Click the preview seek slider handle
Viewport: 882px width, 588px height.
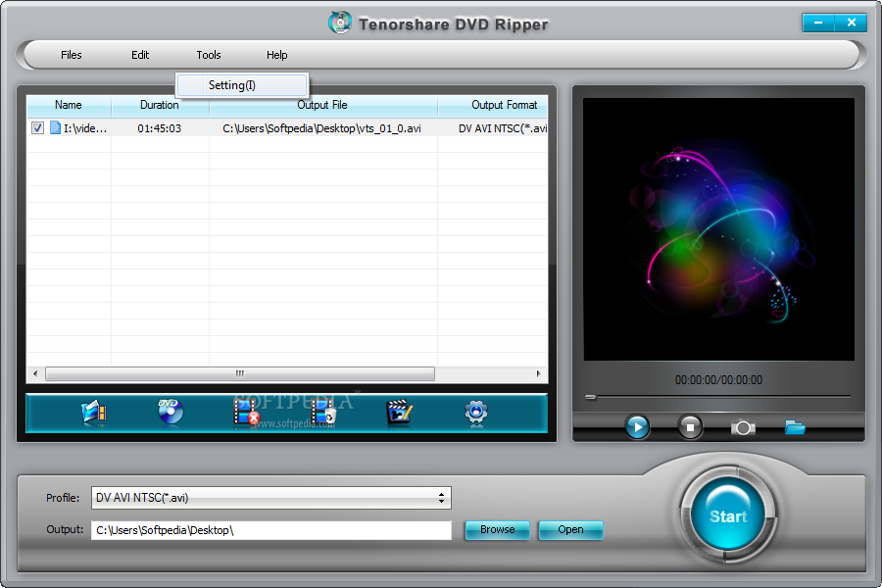click(x=591, y=397)
